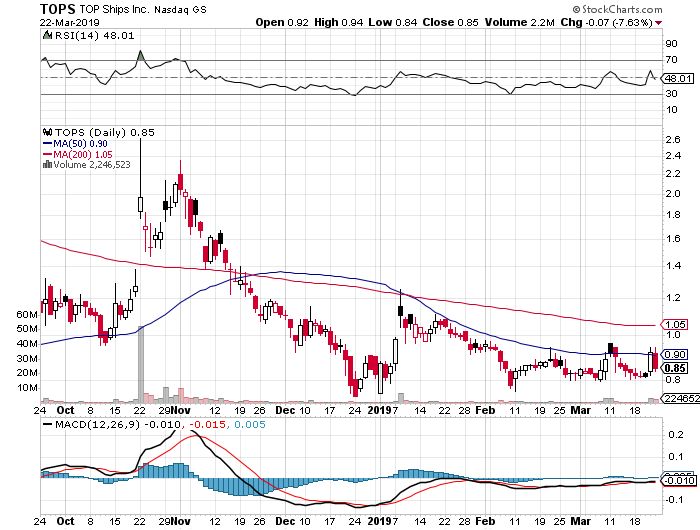
Task: Click the Mar label on the price chart's date axis
Action: [x=581, y=410]
